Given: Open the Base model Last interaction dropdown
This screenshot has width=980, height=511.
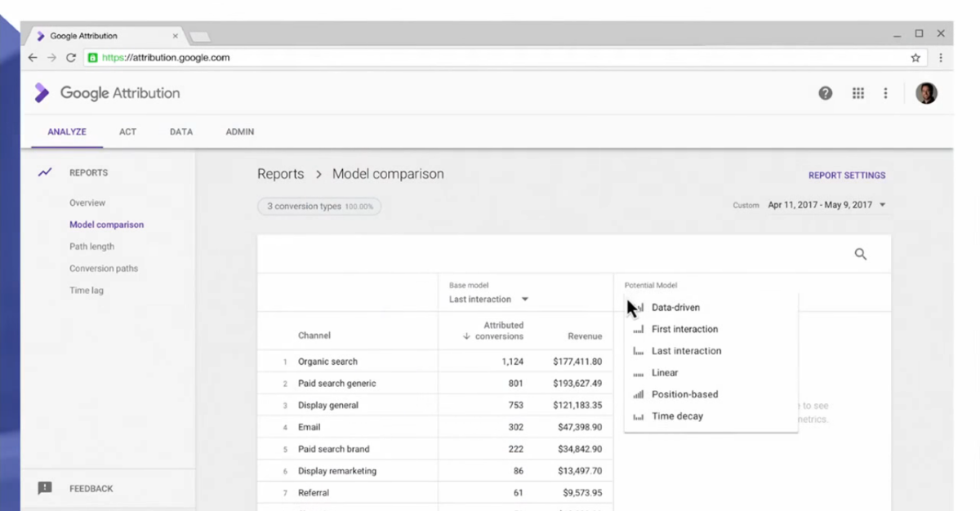Looking at the screenshot, I should tap(488, 300).
